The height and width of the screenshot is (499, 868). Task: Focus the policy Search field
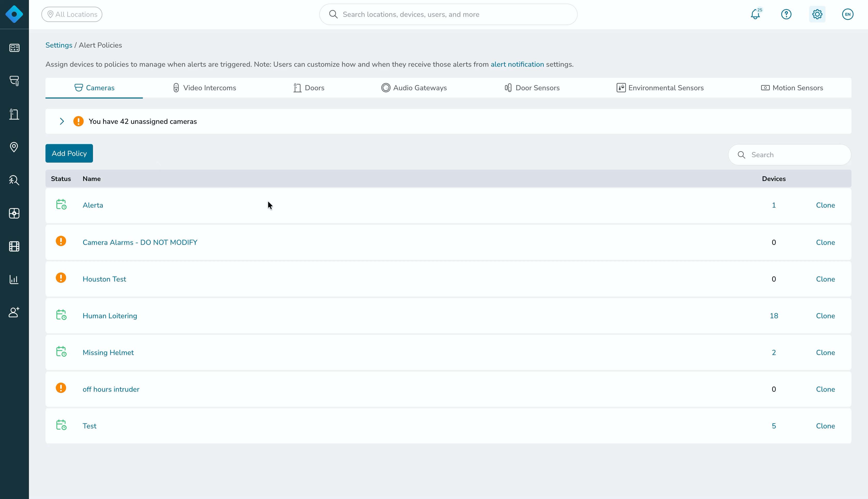pos(789,155)
